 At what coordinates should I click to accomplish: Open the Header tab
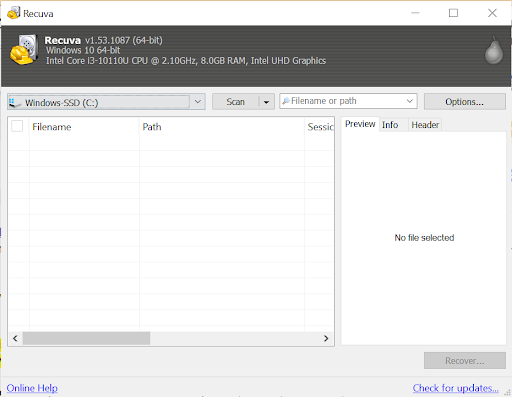(425, 125)
